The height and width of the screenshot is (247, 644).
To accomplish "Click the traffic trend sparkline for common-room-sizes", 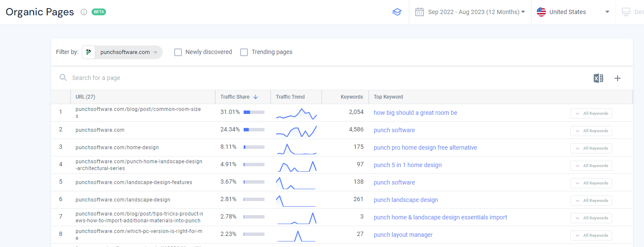I will point(296,113).
